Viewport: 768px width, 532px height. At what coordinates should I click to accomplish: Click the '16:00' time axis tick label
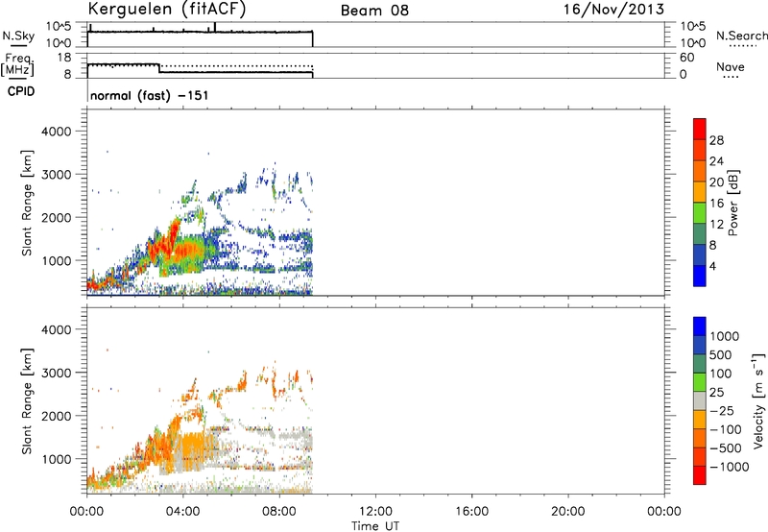click(x=471, y=512)
